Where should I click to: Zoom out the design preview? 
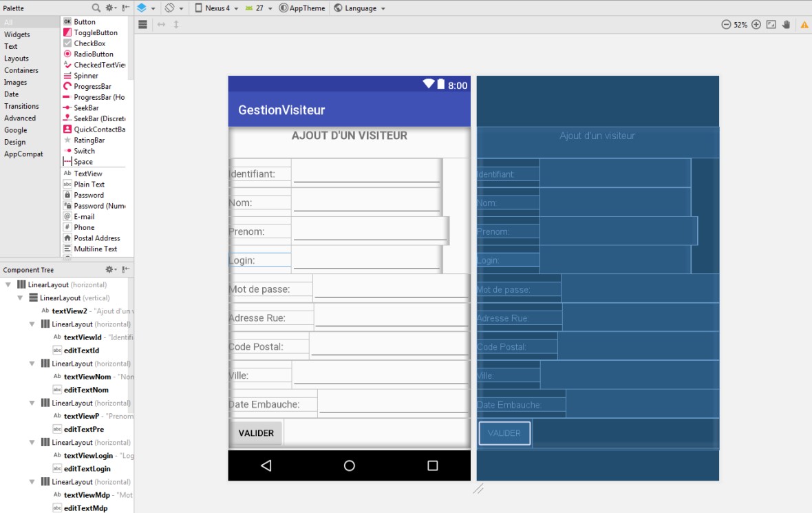pyautogui.click(x=726, y=25)
